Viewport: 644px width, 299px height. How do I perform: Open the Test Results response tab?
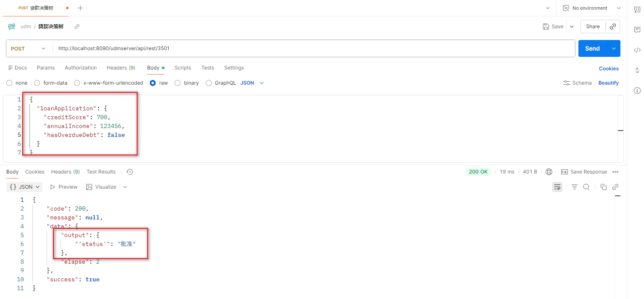click(101, 172)
